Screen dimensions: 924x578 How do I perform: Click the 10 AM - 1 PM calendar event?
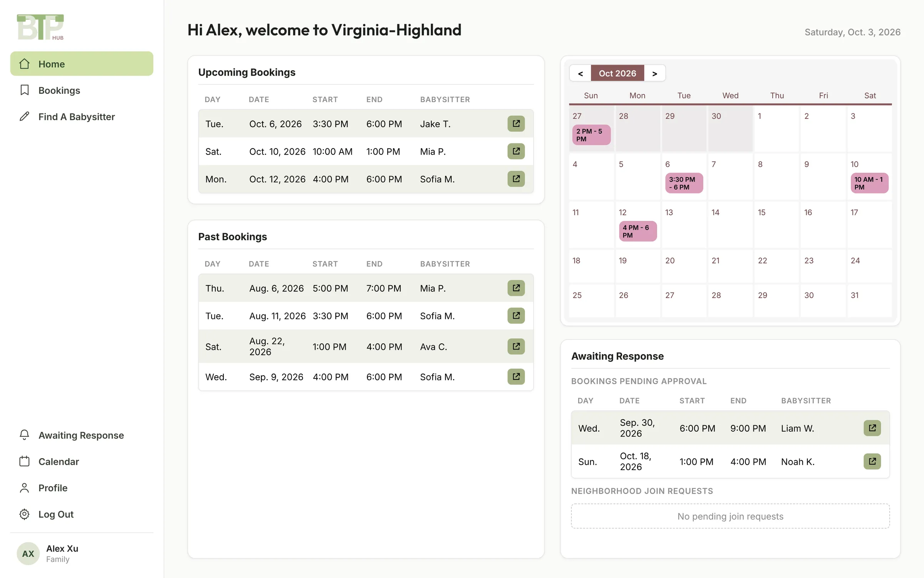click(869, 183)
